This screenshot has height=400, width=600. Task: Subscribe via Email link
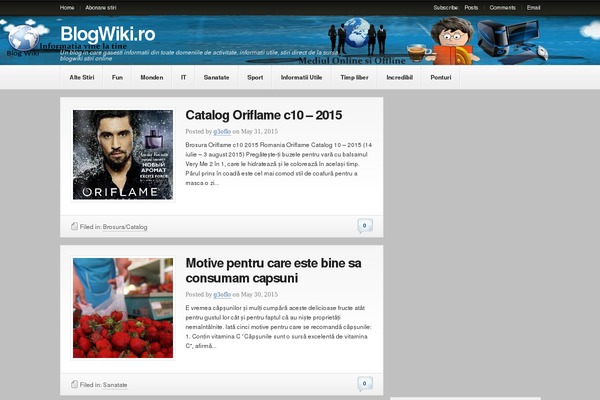point(533,8)
